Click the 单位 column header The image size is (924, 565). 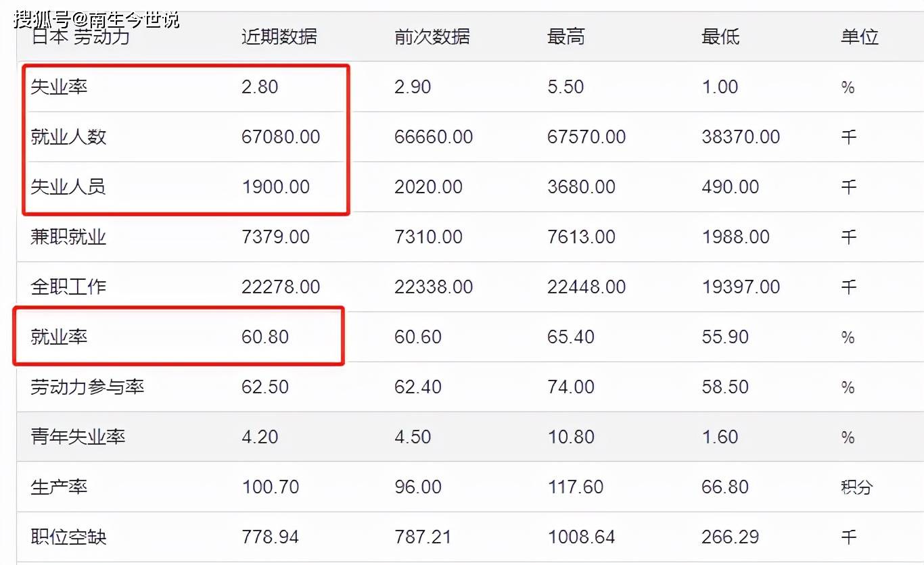tap(860, 37)
